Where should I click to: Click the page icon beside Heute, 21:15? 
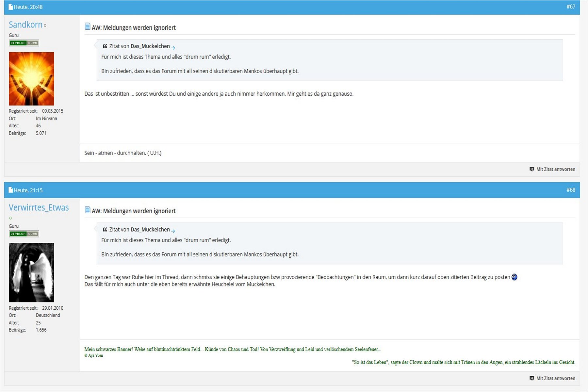pyautogui.click(x=10, y=190)
